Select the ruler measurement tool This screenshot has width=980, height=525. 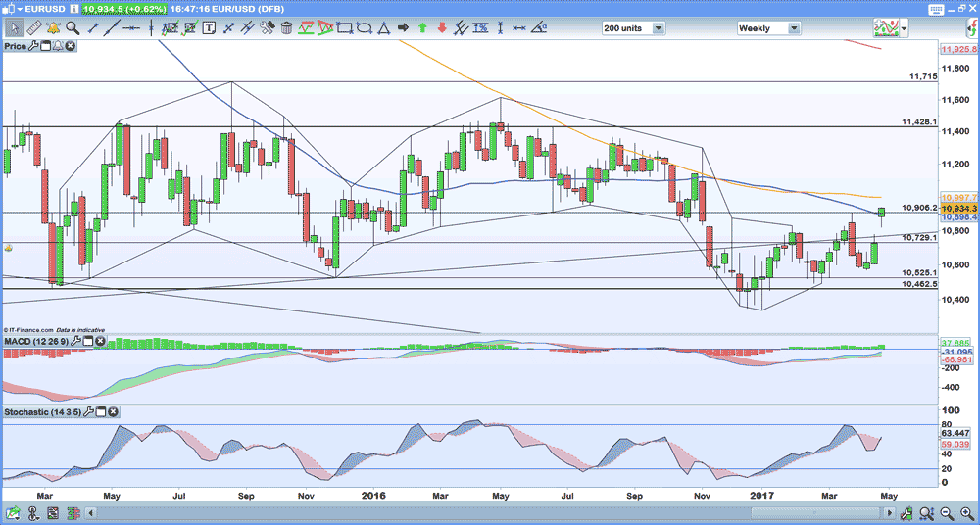(35, 27)
